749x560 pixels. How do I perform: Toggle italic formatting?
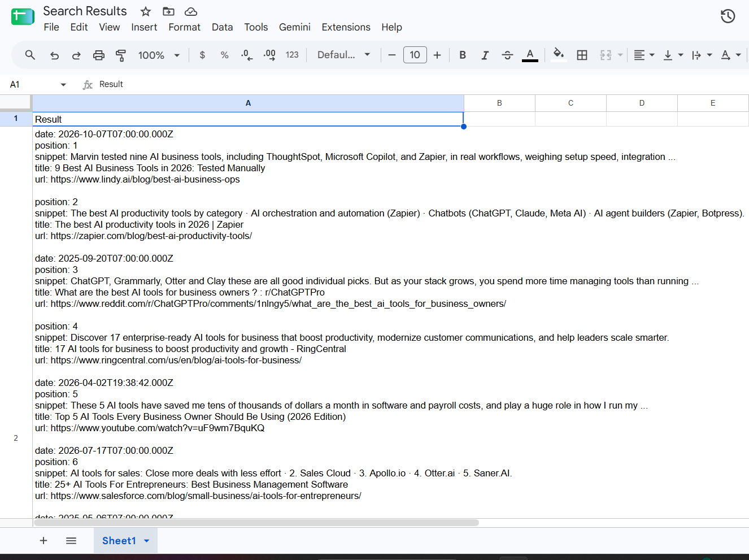click(x=485, y=55)
